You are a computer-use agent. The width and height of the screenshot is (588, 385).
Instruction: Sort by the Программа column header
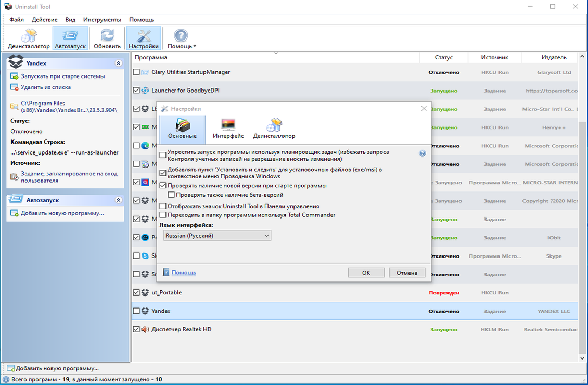pos(276,57)
